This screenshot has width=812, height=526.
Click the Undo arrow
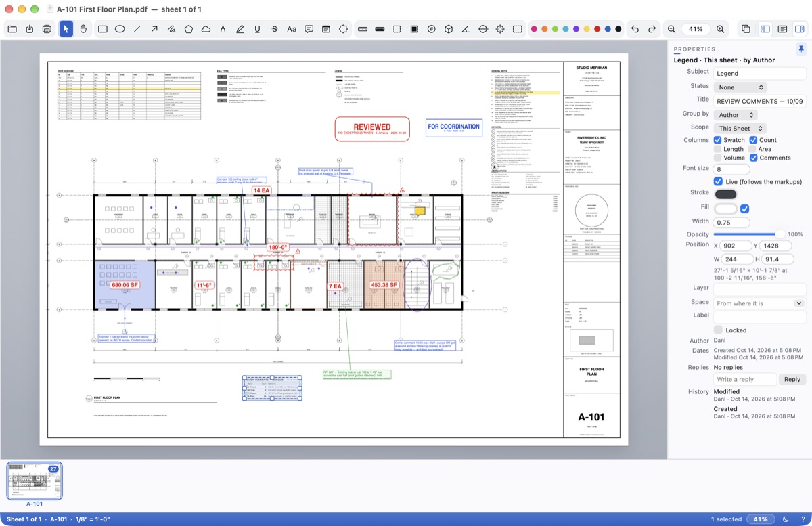click(x=635, y=29)
